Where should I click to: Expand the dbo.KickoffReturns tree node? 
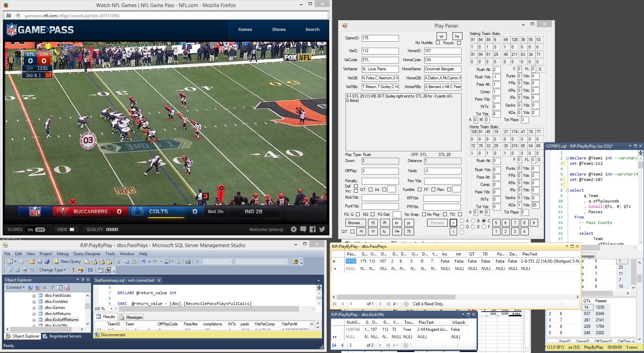point(34,320)
